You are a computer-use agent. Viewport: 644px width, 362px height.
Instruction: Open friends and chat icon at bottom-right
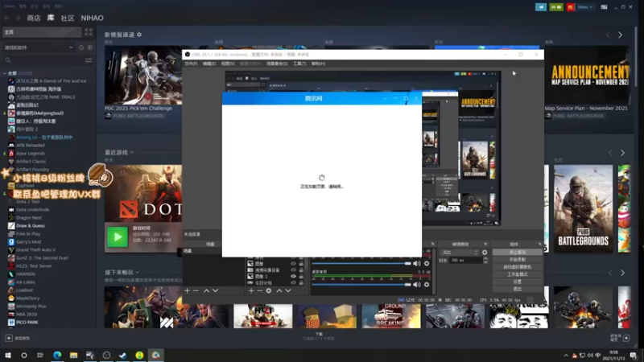click(x=626, y=338)
